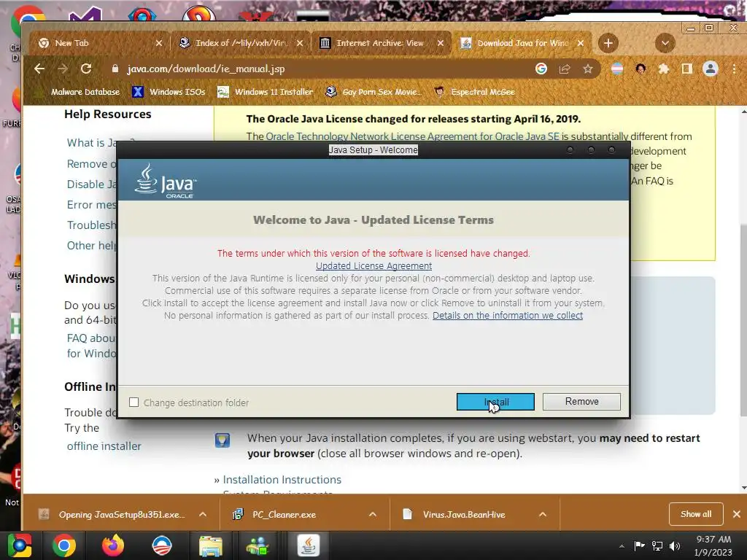Image resolution: width=747 pixels, height=560 pixels.
Task: Toggle the side panel icon
Action: (x=687, y=69)
